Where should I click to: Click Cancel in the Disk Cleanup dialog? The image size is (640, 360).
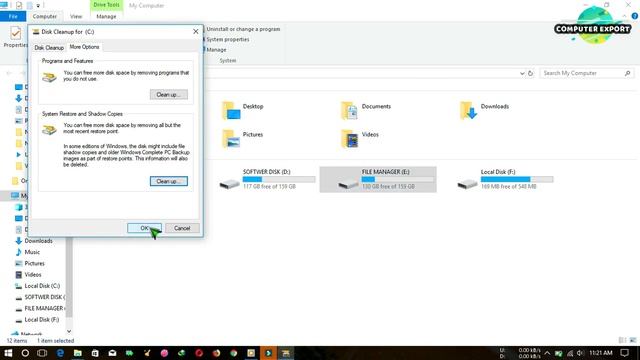point(182,228)
